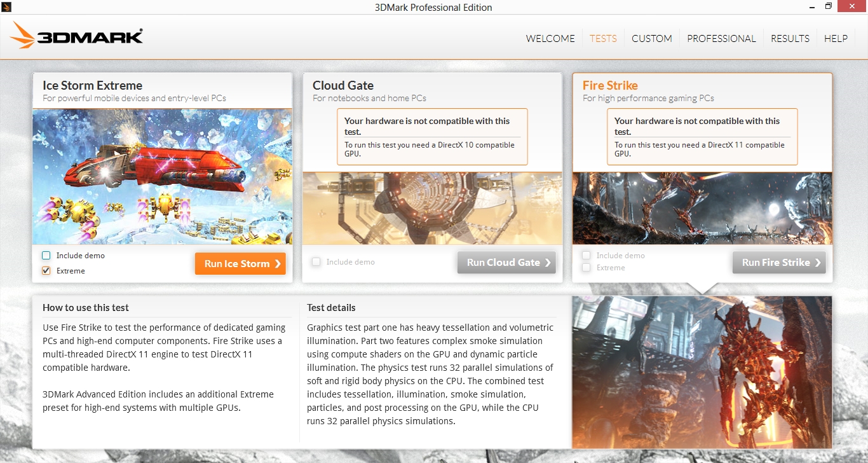This screenshot has width=868, height=463.
Task: Click 'For high performance gaming PCs' subtitle
Action: [x=648, y=99]
